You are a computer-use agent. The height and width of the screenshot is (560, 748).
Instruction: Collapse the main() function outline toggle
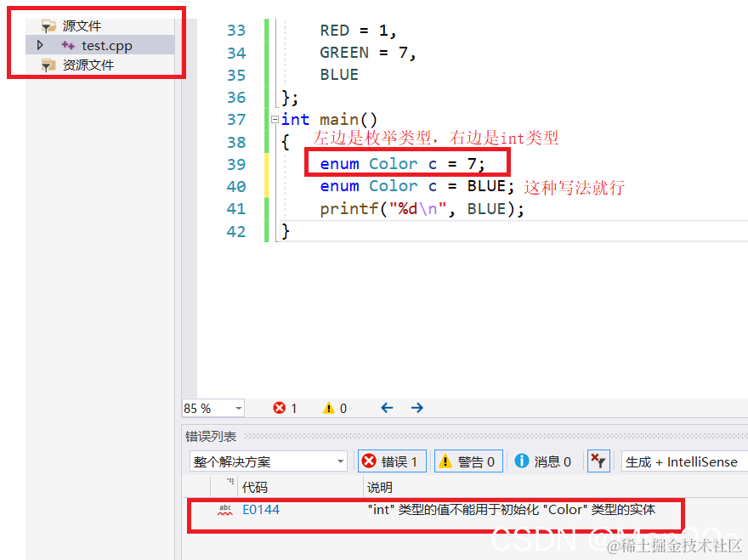[275, 119]
